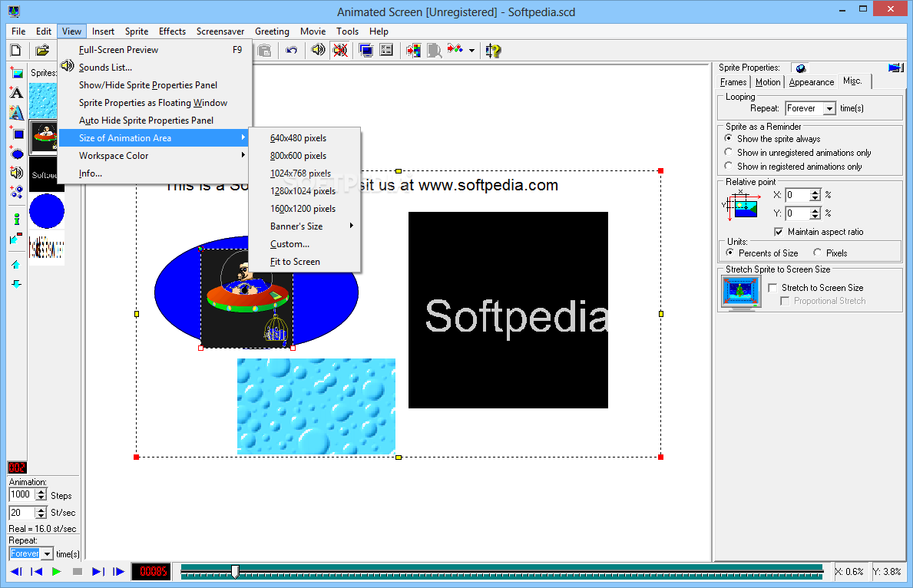This screenshot has height=588, width=913.
Task: Click the green info 'i' icon in the sidebar
Action: coord(17,219)
